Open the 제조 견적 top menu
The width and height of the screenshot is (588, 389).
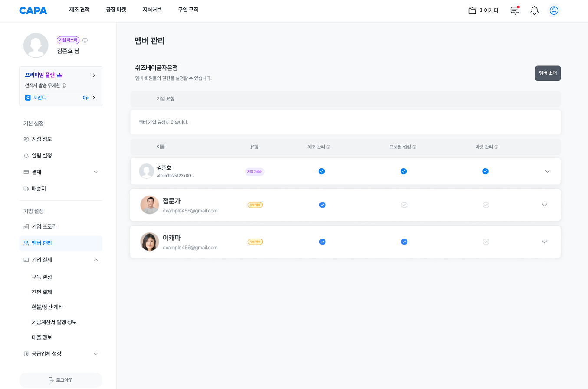pos(79,10)
